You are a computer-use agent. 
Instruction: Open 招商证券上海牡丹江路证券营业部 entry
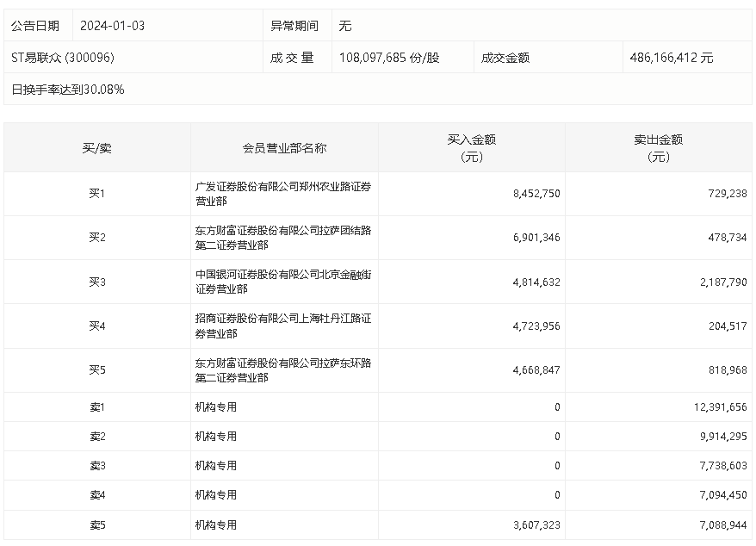(x=283, y=326)
